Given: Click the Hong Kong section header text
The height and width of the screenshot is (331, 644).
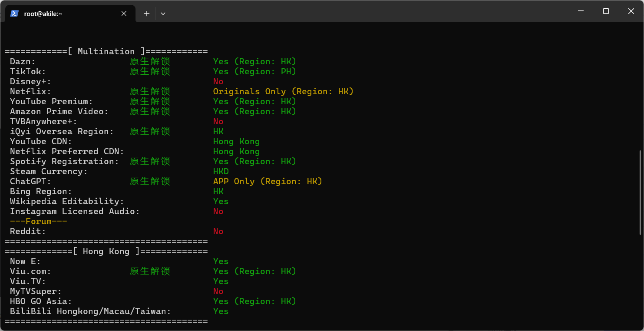Looking at the screenshot, I should tap(106, 251).
